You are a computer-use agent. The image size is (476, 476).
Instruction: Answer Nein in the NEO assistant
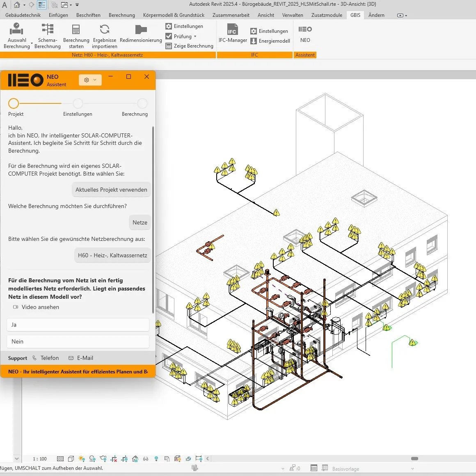point(78,341)
